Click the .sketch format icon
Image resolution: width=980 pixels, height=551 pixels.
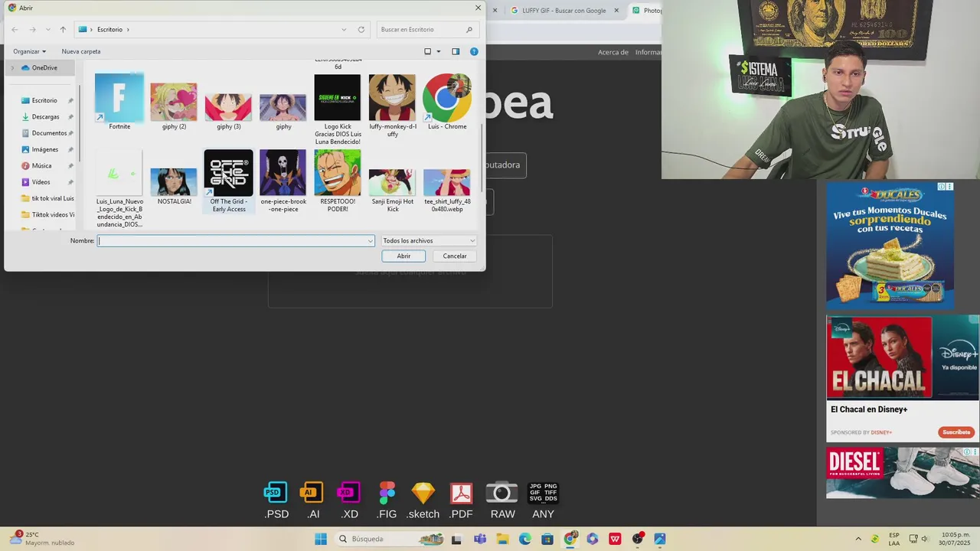(x=423, y=500)
